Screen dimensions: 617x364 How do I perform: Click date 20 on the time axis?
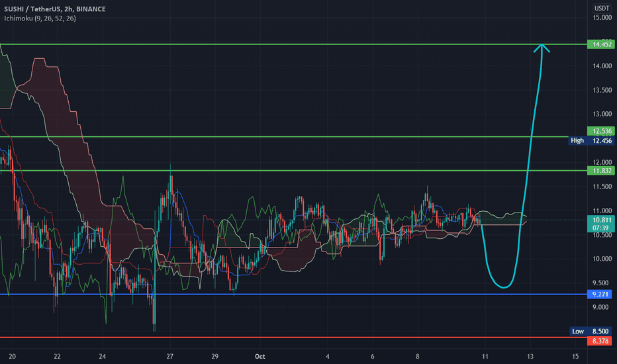[12, 357]
